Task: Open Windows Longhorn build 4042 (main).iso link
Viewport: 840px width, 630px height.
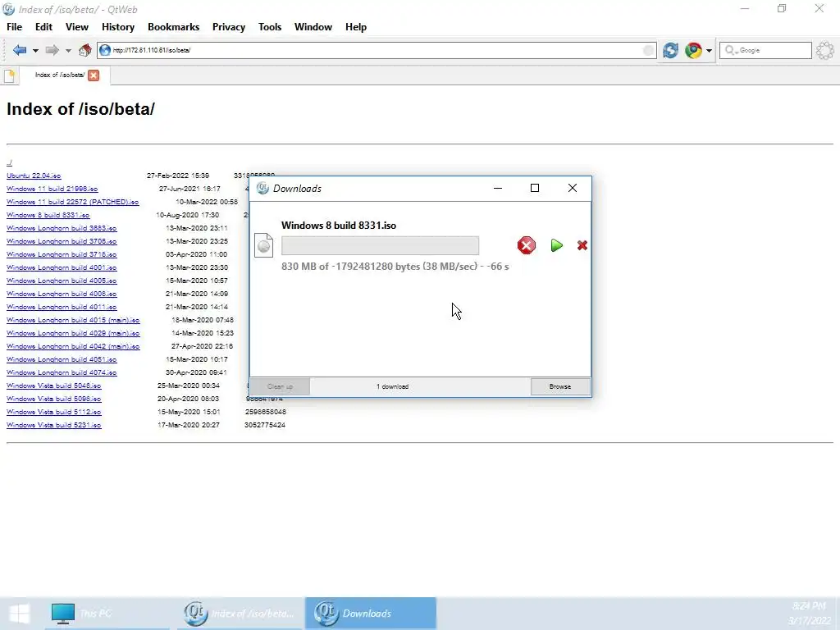Action: 73,346
